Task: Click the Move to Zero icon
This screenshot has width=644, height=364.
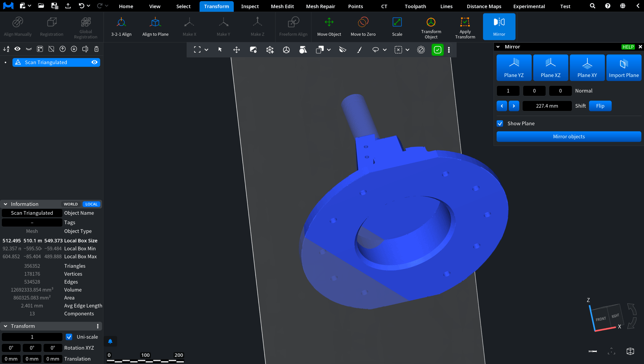Action: pos(363,22)
